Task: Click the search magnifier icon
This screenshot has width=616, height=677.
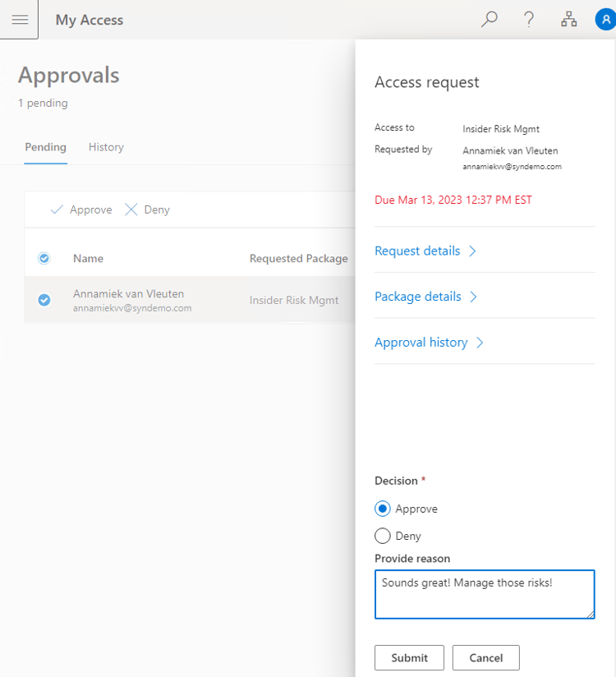Action: (x=490, y=19)
